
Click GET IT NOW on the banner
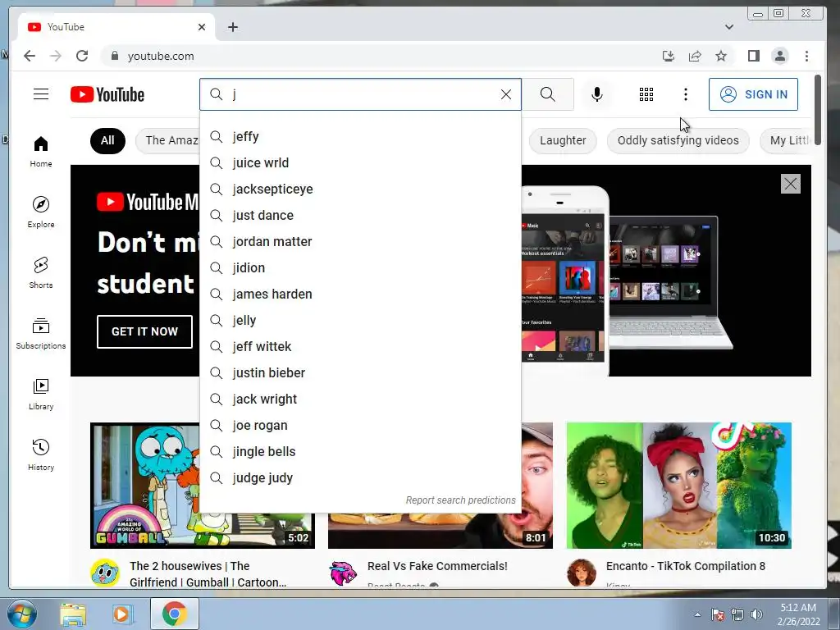tap(144, 331)
